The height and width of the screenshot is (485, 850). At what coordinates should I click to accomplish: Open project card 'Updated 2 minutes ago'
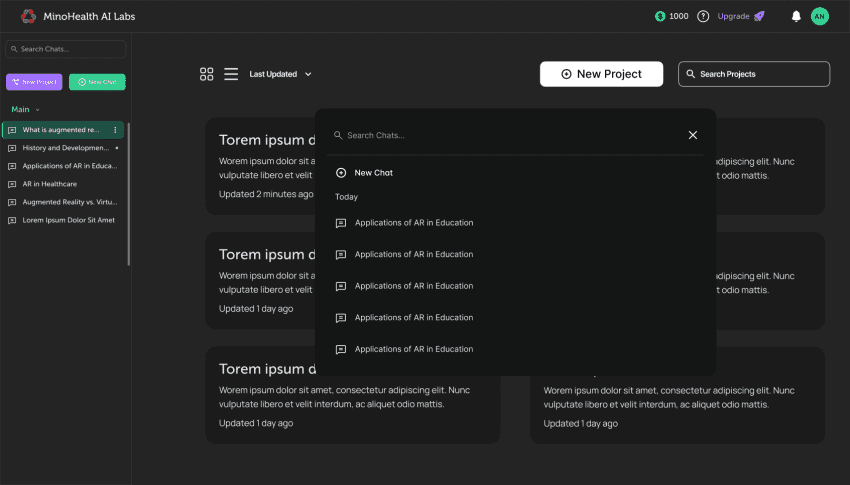[x=260, y=166]
